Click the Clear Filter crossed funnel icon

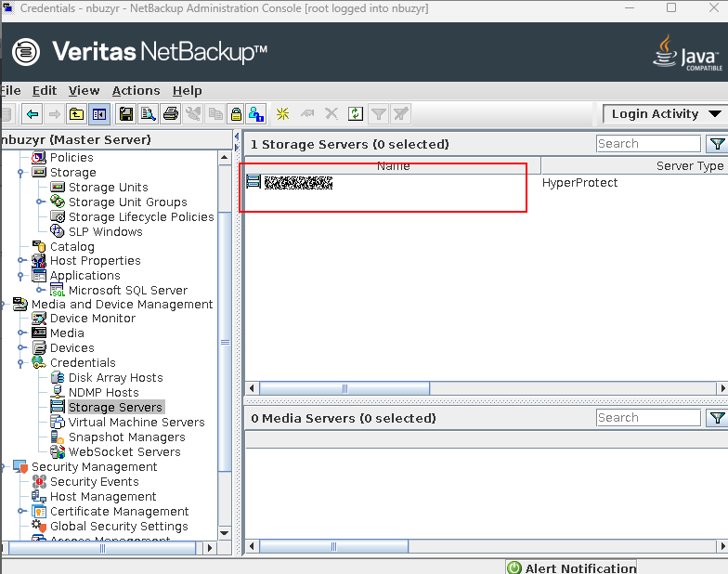pos(401,113)
